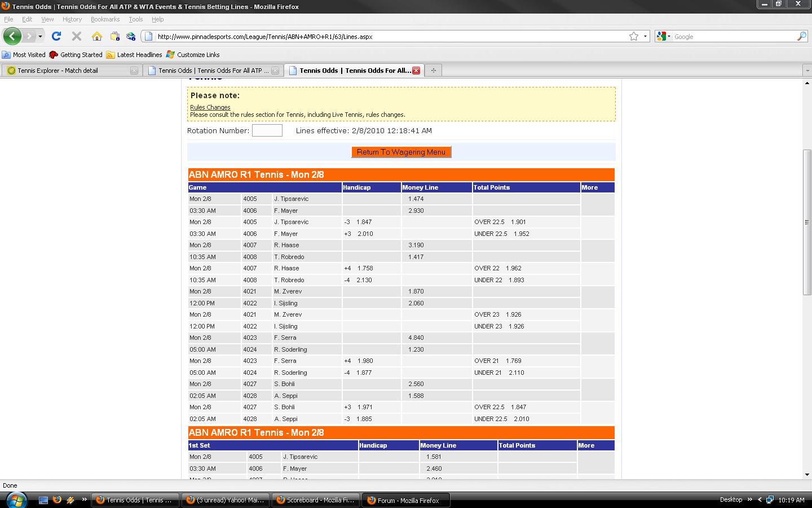This screenshot has height=508, width=812.
Task: Open the Rules Changes link
Action: 210,107
